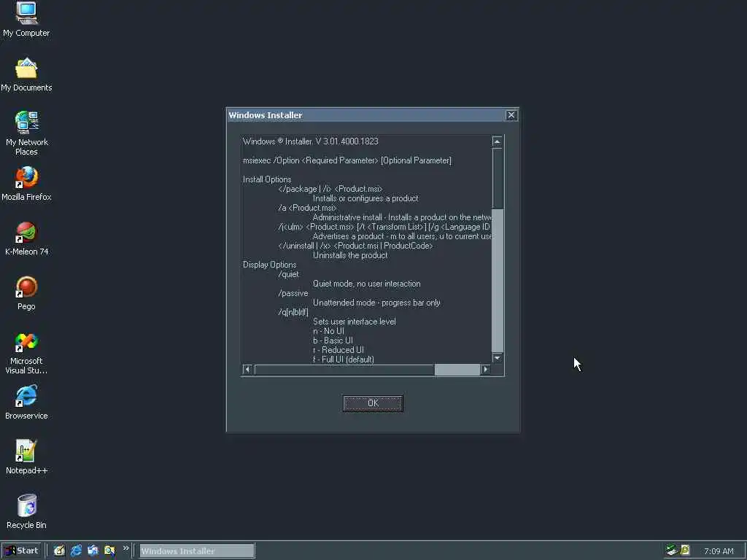Click the 'Installs or configures a product' text

(365, 198)
